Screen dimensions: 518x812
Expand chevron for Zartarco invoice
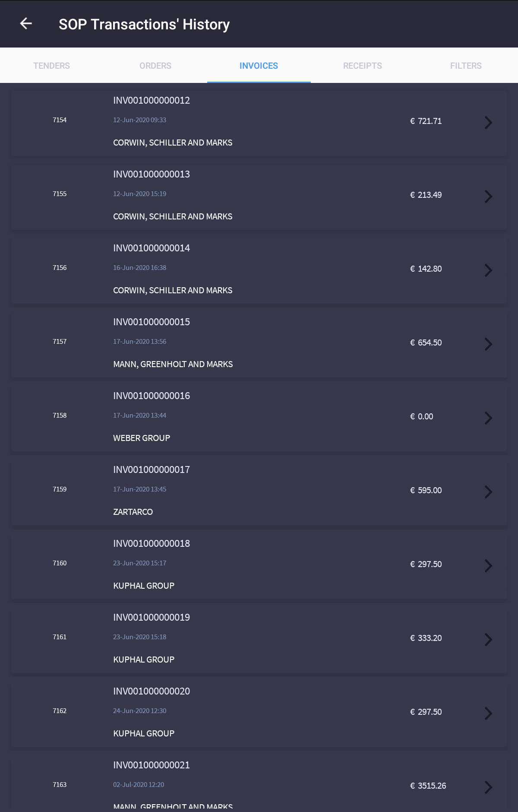[488, 492]
